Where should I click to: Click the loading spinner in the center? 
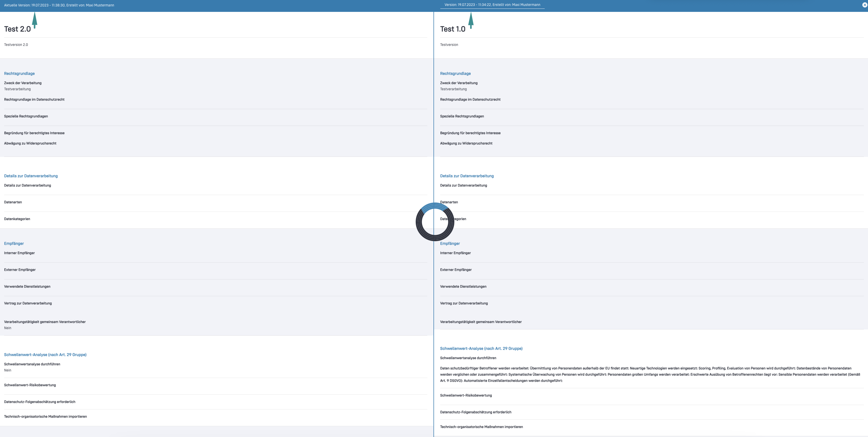pyautogui.click(x=435, y=222)
